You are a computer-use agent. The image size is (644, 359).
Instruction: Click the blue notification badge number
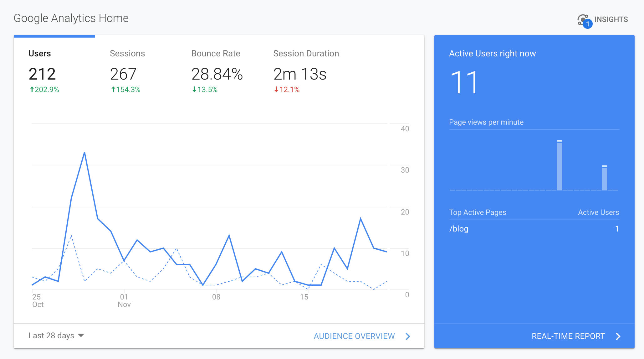pyautogui.click(x=588, y=24)
